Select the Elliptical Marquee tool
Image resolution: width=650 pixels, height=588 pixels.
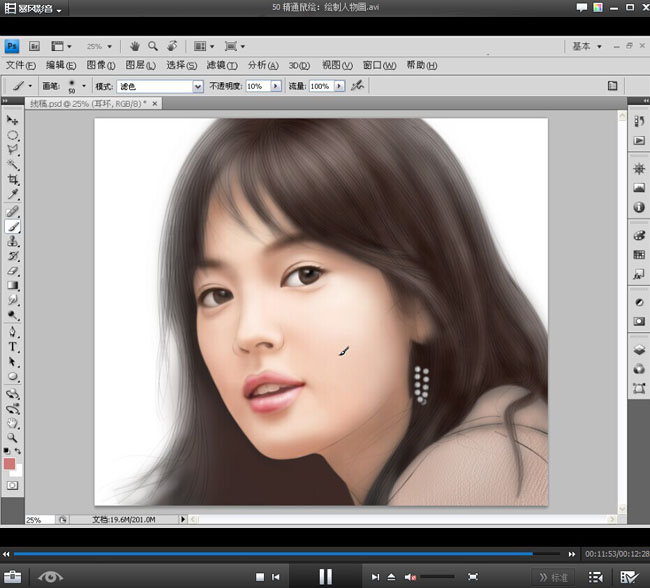pos(12,136)
